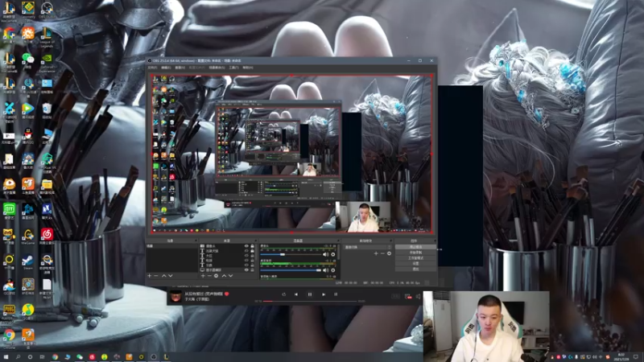Undock the Mixer panel via header icon
644x362 pixels.
click(338, 241)
